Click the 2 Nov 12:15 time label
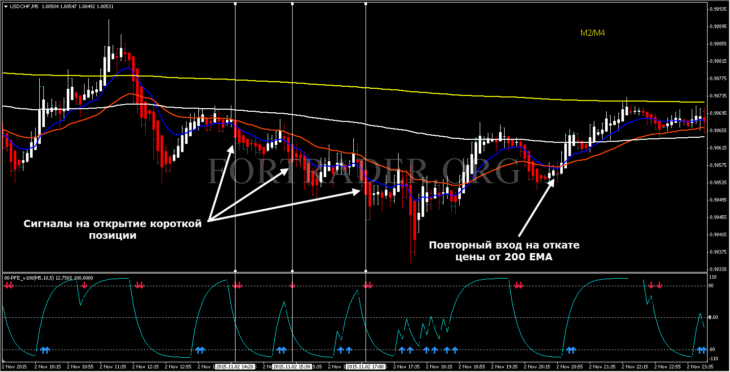Screen dimensions: 730x372 (145, 367)
